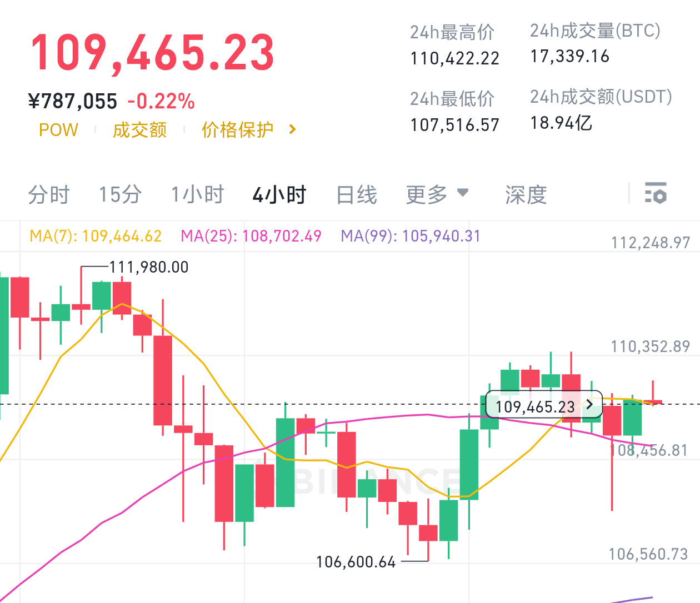Click the MA(25) indicator label
This screenshot has height=603, width=700.
click(251, 236)
